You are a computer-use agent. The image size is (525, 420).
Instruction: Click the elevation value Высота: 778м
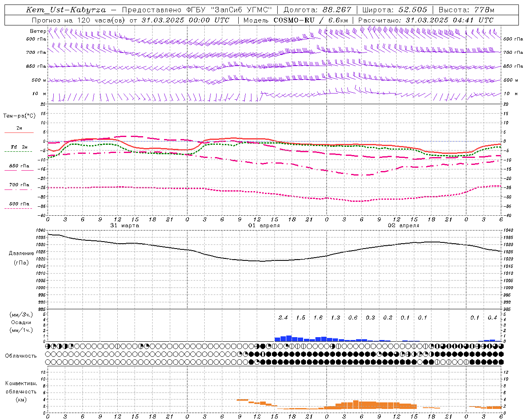coord(466,10)
